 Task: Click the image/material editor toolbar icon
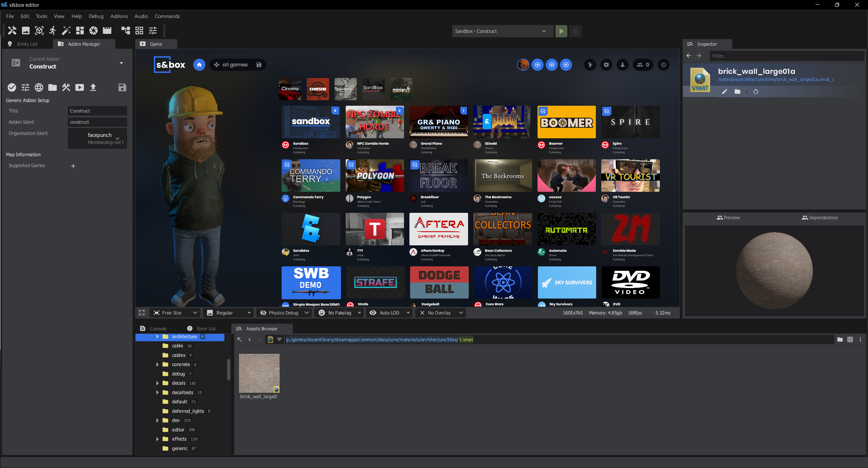pos(26,30)
